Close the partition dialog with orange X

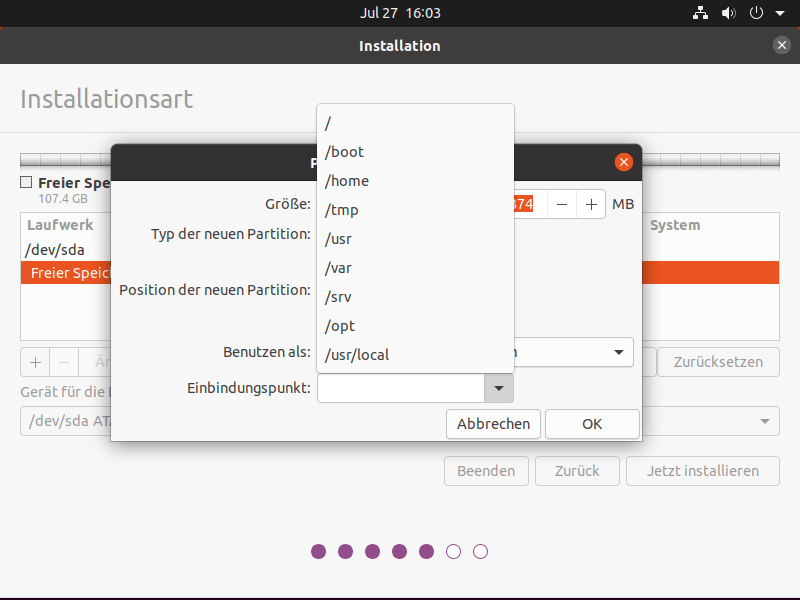(x=624, y=162)
